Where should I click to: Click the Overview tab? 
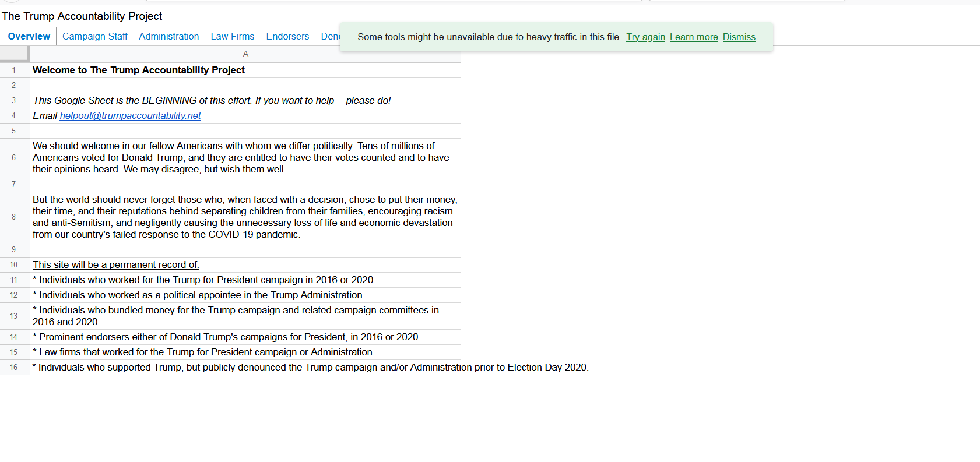pyautogui.click(x=29, y=36)
